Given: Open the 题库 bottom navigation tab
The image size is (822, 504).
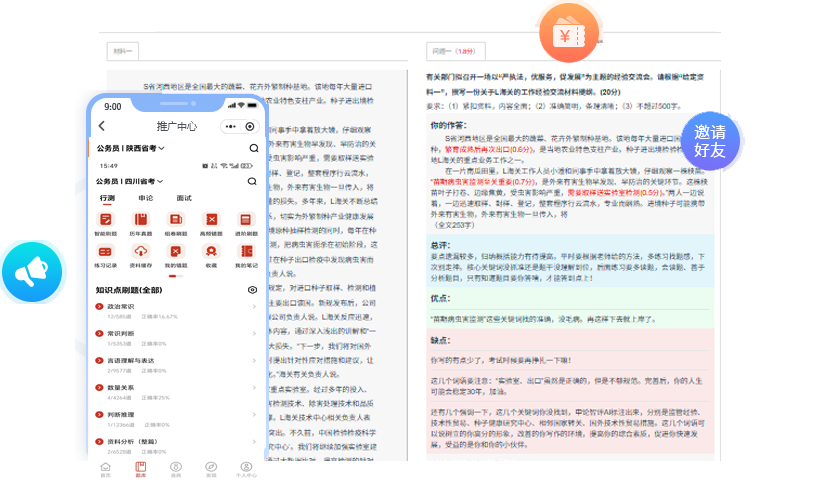Looking at the screenshot, I should (x=140, y=469).
